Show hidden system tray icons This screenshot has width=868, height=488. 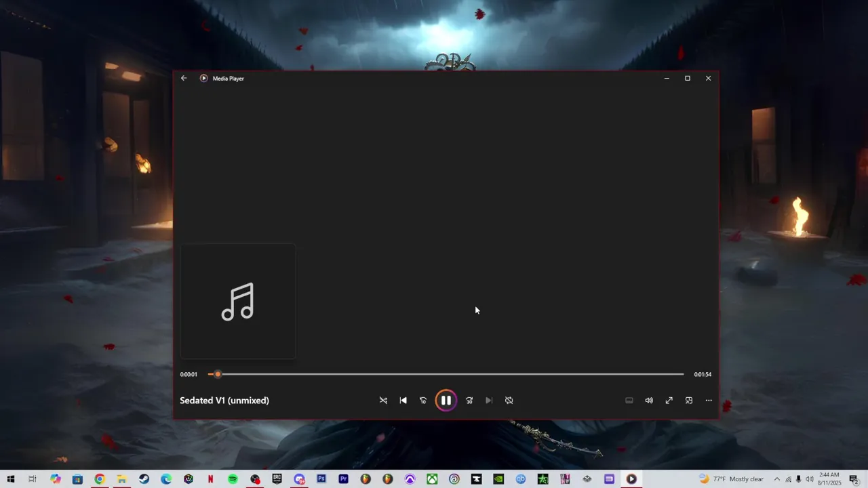(x=777, y=479)
